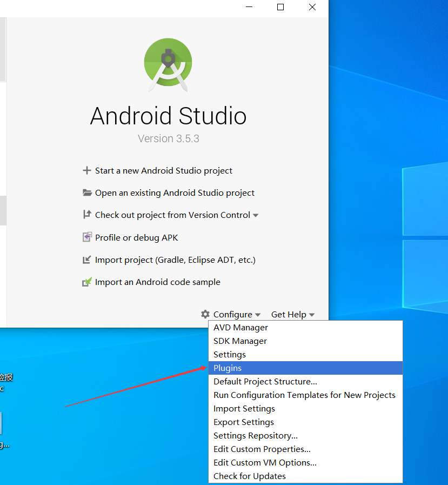Choose Profile or debug APK
This screenshot has height=485, width=448.
point(136,237)
